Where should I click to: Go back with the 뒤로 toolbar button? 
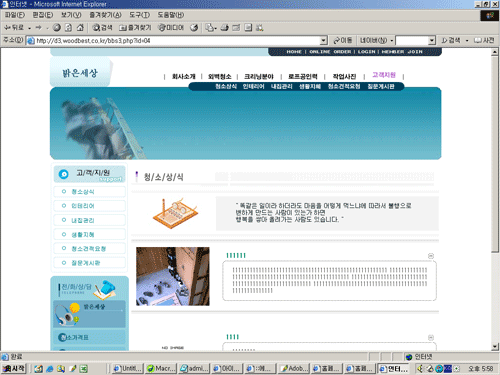(14, 28)
